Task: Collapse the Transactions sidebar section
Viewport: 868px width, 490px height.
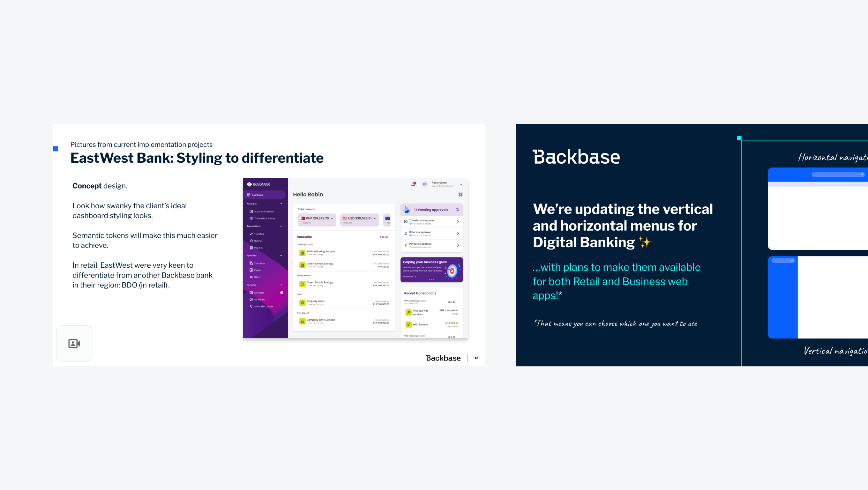Action: tap(281, 226)
